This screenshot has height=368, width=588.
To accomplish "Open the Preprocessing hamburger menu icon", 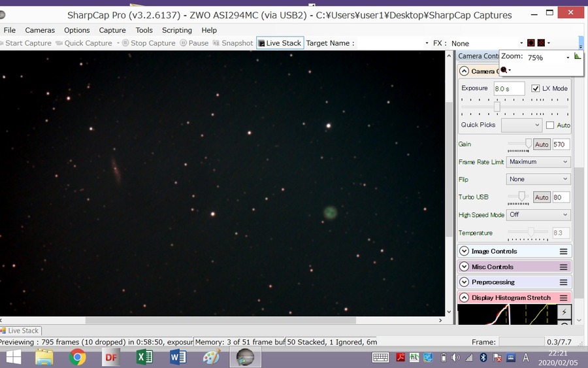I will (563, 282).
